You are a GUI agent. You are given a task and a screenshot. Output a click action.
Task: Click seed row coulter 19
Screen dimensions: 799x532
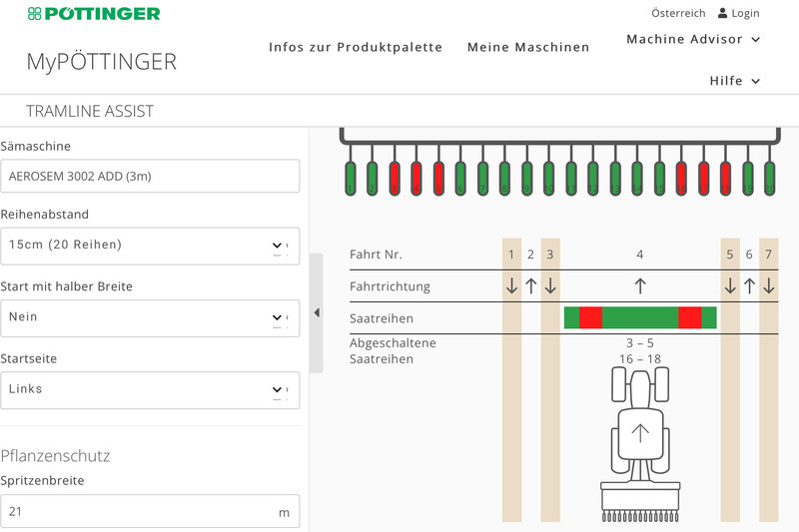click(x=747, y=178)
